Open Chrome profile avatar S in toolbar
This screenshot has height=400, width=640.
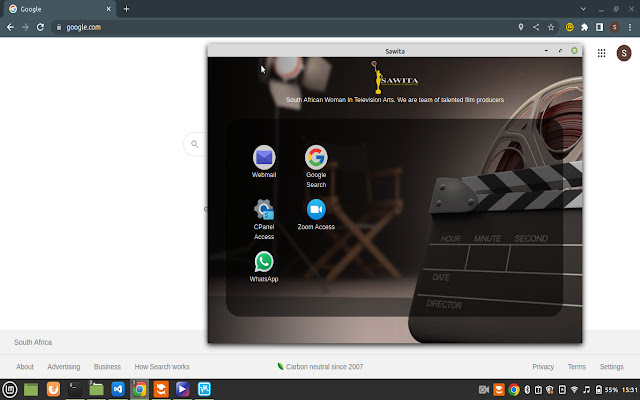[x=614, y=27]
